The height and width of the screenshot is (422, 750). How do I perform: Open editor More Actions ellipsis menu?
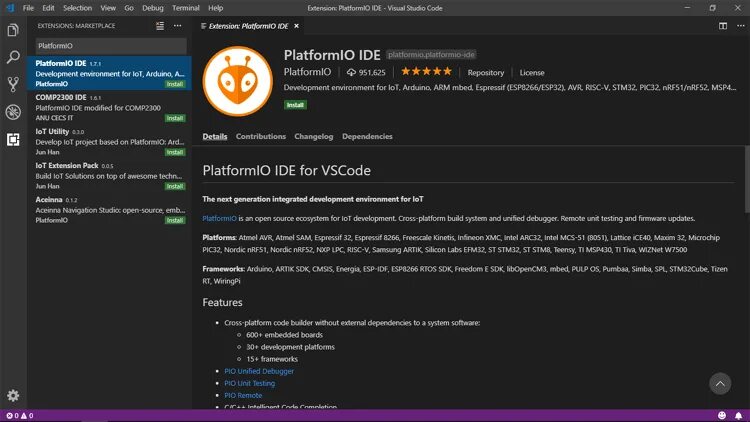740,26
